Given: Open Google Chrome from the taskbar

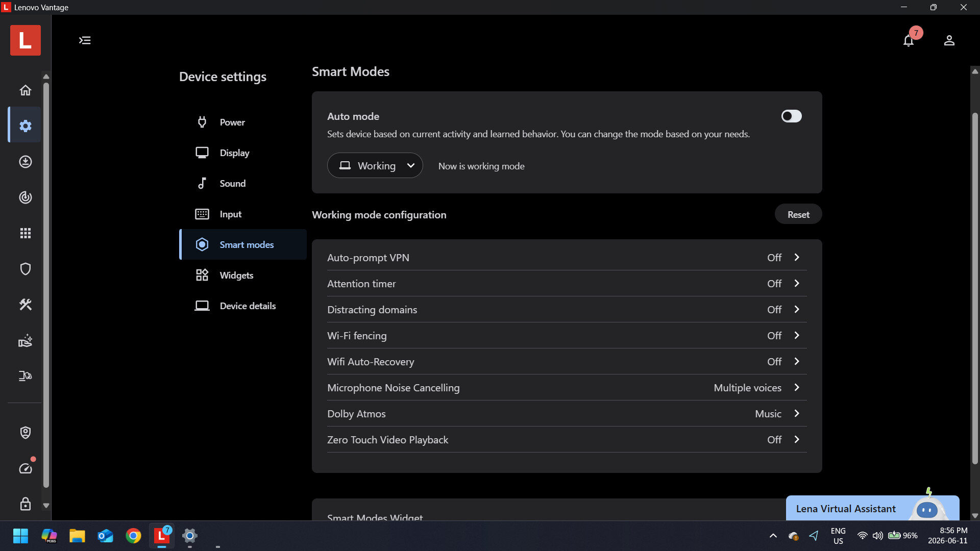Looking at the screenshot, I should [x=134, y=536].
